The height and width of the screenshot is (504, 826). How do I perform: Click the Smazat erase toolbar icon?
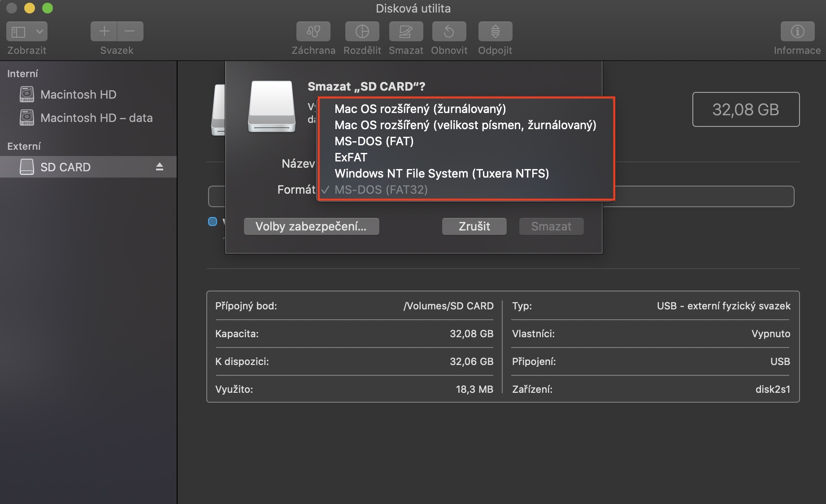tap(406, 31)
